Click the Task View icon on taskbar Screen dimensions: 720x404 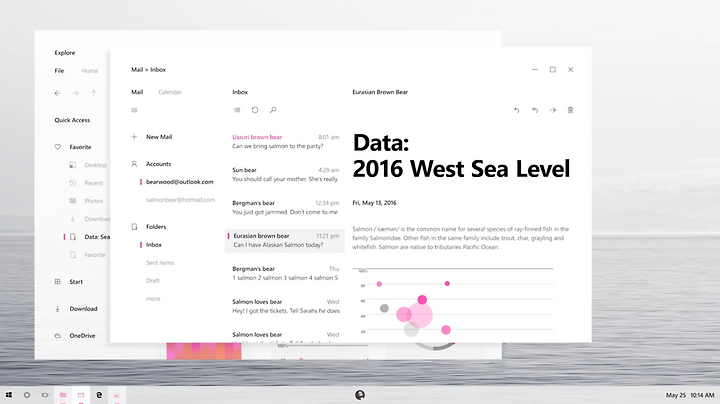[x=45, y=395]
